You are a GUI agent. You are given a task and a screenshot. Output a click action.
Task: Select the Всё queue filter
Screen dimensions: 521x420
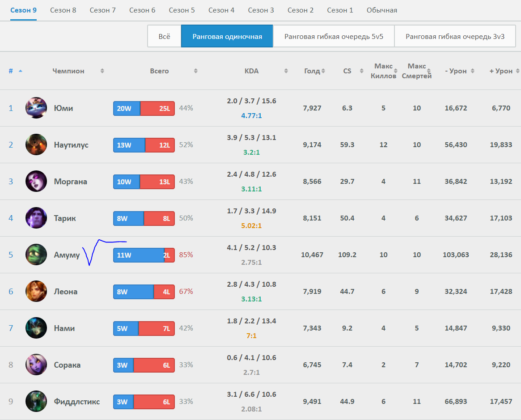click(x=165, y=36)
